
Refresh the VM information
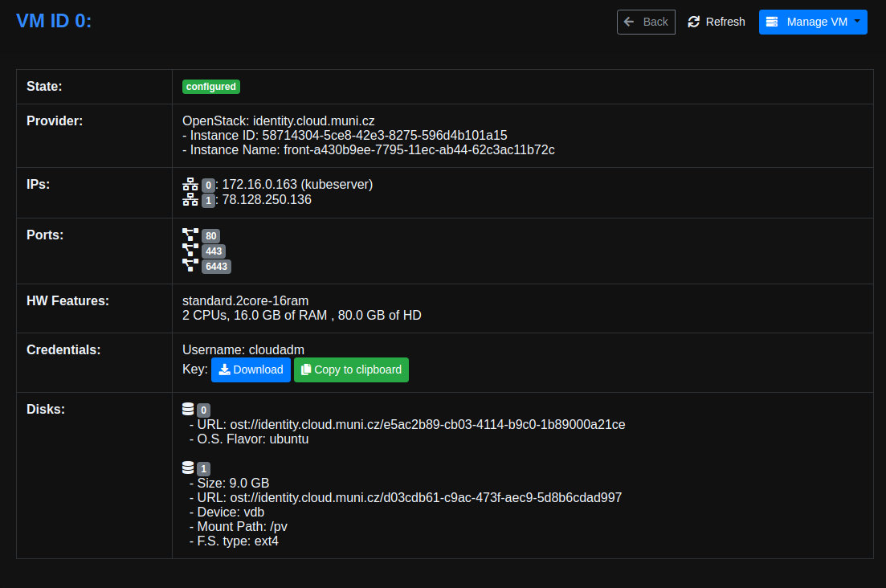pos(716,22)
